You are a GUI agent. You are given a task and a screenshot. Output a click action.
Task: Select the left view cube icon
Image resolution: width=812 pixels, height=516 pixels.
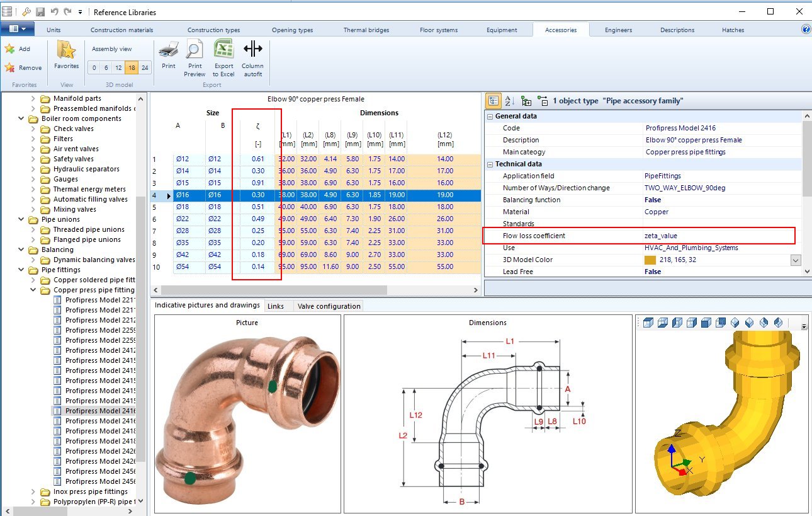pyautogui.click(x=677, y=323)
